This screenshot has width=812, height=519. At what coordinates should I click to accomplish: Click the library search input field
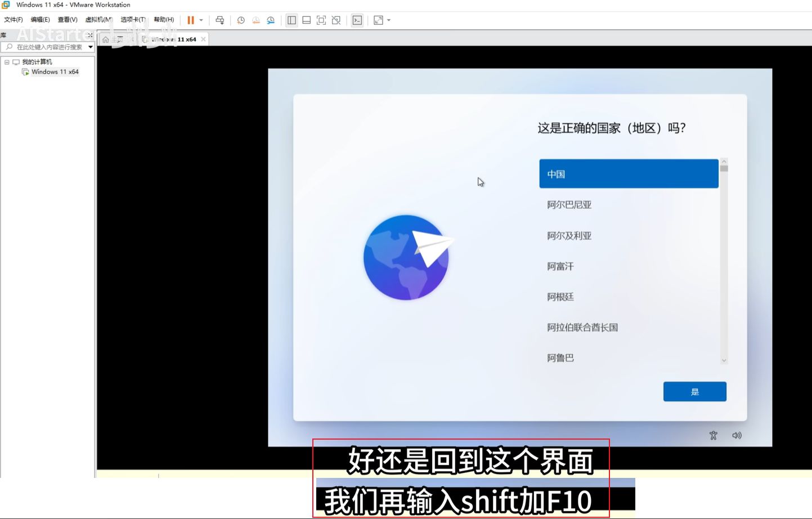49,47
